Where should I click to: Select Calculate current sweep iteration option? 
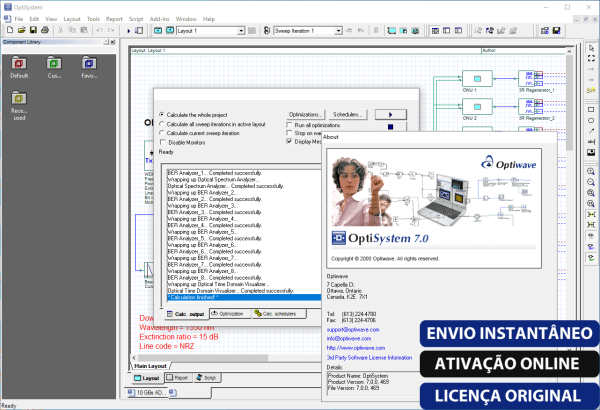pos(199,133)
